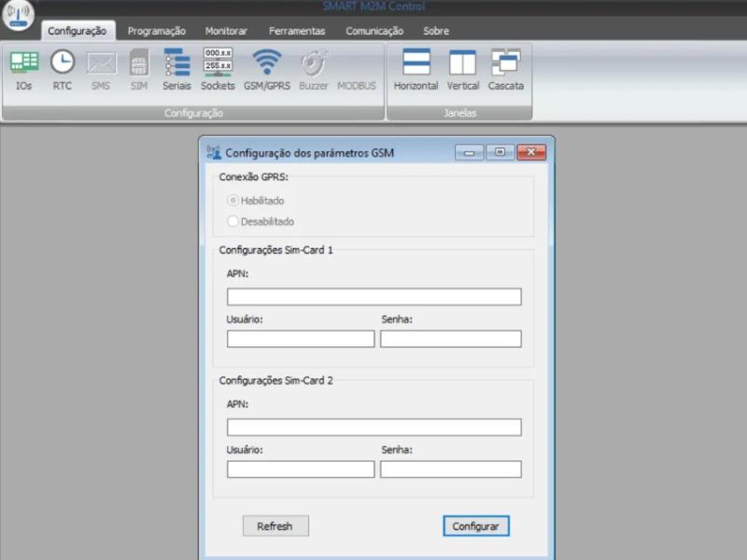Screen dimensions: 747x560
Task: Open the Monitorar tab
Action: click(227, 31)
